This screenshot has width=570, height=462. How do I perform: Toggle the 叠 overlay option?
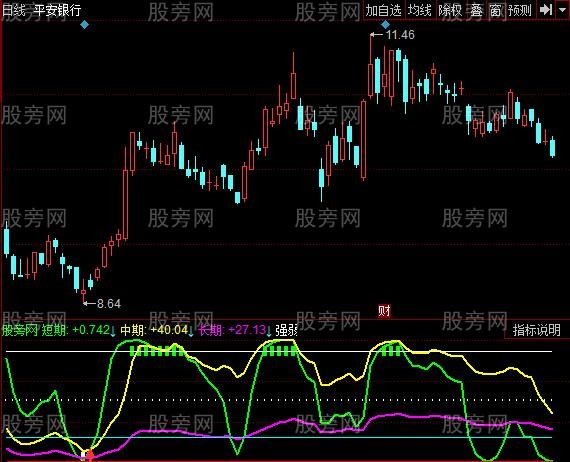[x=476, y=10]
